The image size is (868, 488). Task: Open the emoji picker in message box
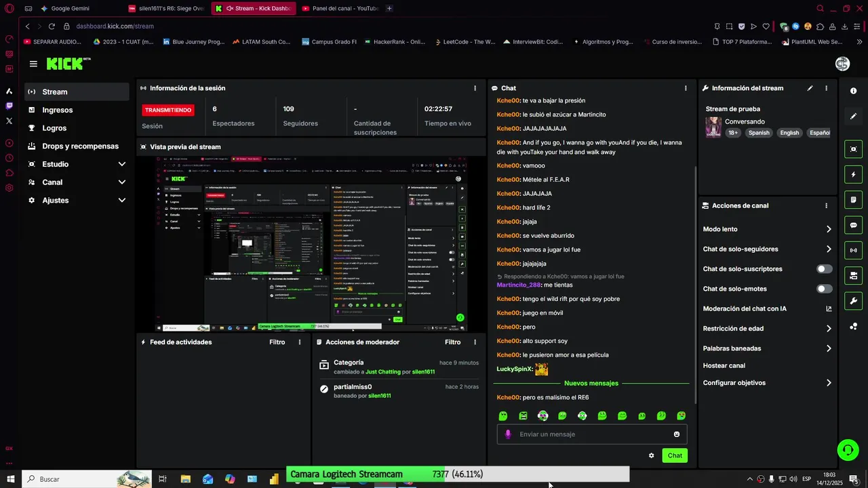(x=676, y=434)
